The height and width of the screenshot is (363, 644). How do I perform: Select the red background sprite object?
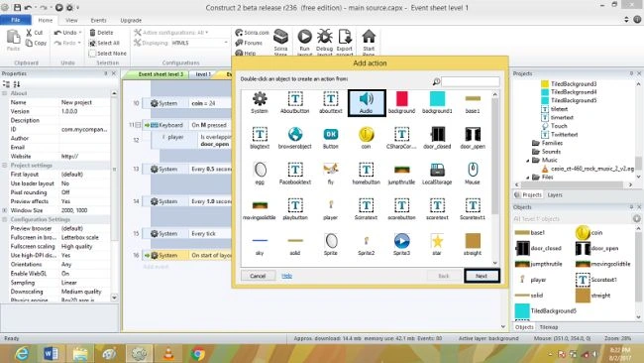pyautogui.click(x=401, y=102)
